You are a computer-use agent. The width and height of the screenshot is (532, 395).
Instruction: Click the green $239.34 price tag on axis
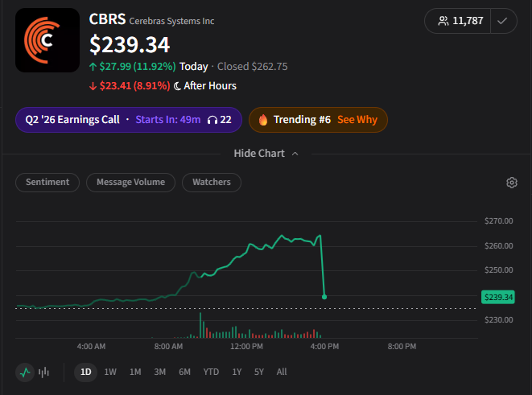[497, 298]
